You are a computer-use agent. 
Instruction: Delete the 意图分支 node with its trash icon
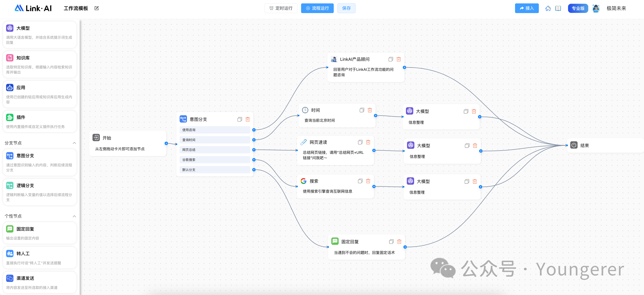pos(248,119)
